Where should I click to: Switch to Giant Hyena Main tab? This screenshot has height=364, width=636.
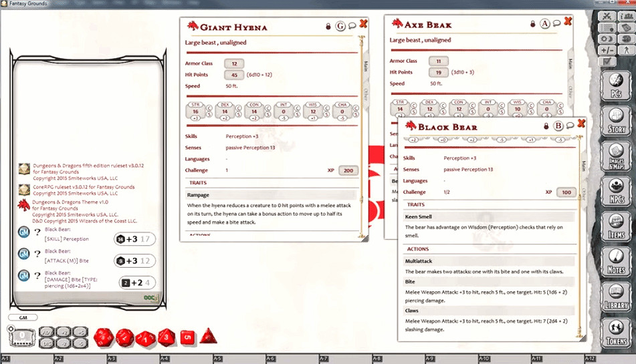click(366, 66)
